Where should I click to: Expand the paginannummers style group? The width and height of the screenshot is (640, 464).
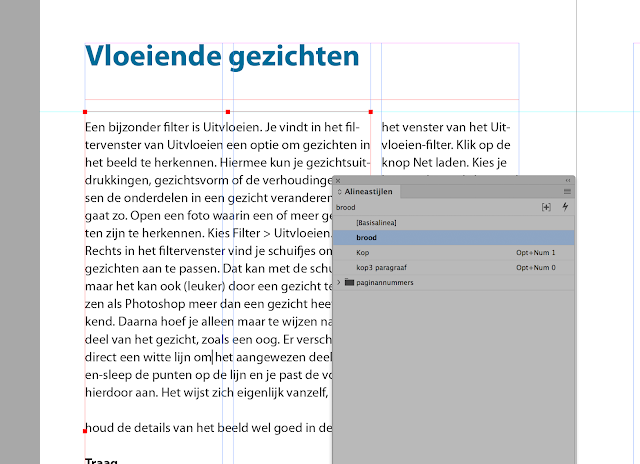[339, 282]
